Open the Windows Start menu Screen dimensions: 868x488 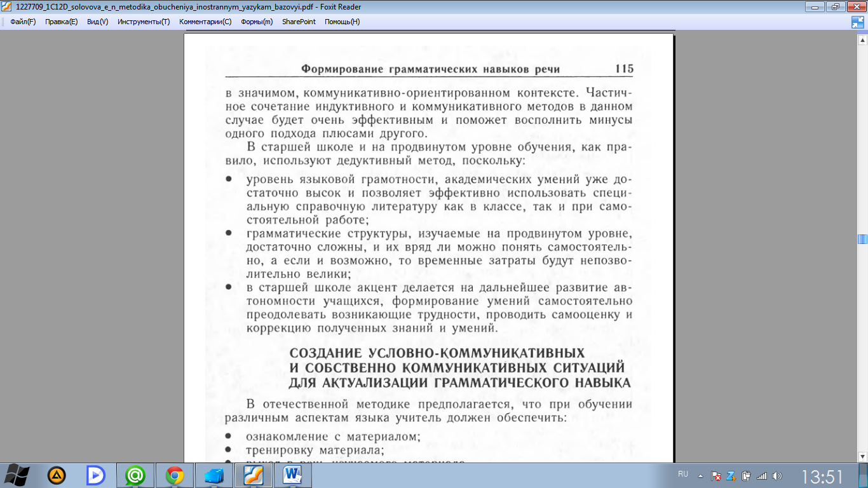pyautogui.click(x=15, y=475)
